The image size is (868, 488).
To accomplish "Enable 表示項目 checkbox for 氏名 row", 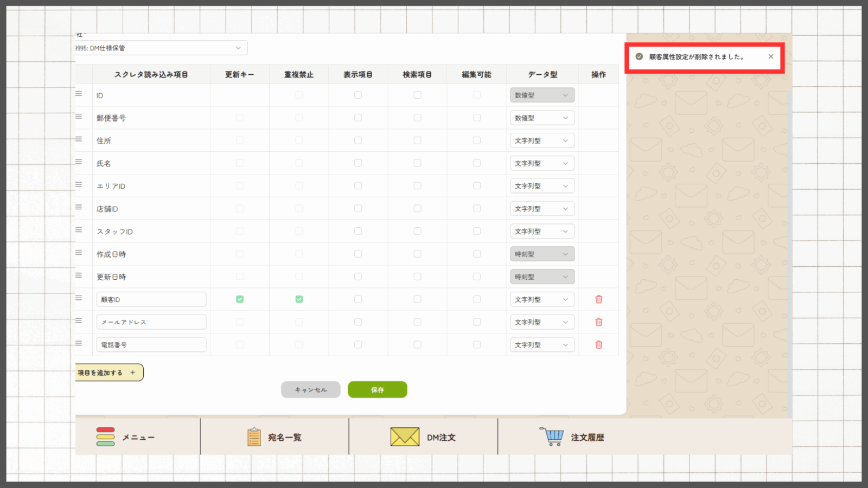I will pyautogui.click(x=358, y=163).
